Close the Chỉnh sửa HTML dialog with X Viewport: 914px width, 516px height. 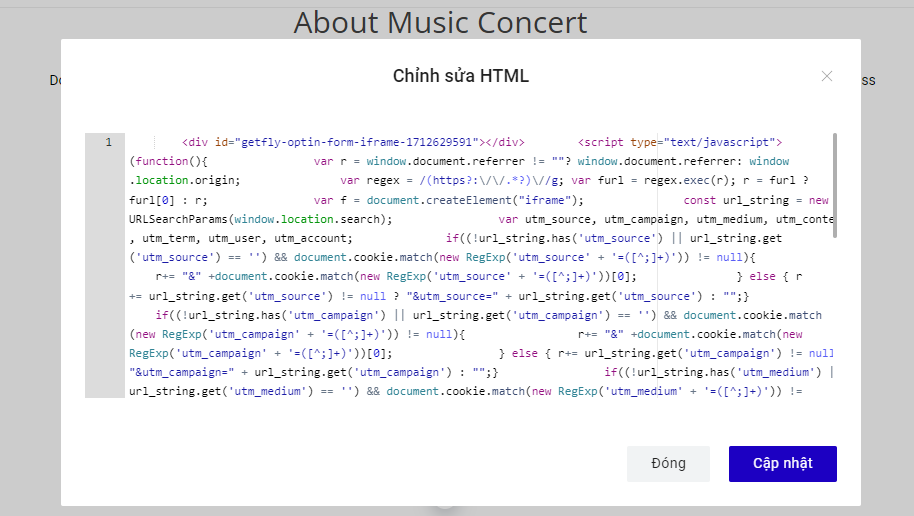pyautogui.click(x=827, y=76)
